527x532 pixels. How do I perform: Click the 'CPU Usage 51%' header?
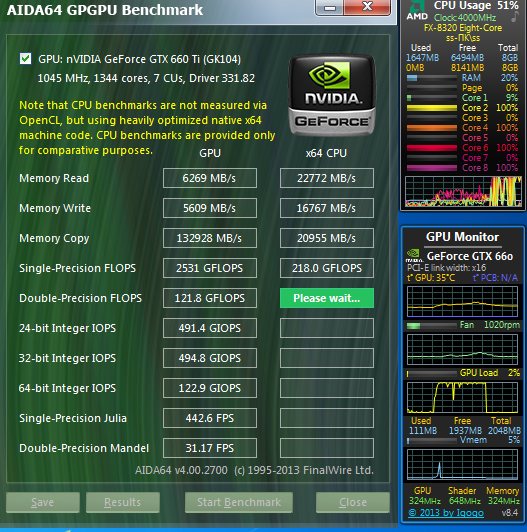(x=476, y=5)
